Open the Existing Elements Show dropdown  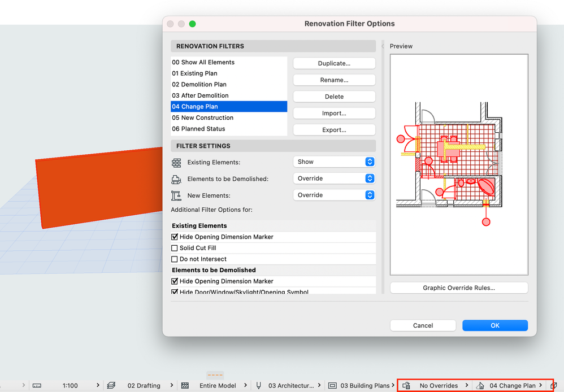(334, 162)
